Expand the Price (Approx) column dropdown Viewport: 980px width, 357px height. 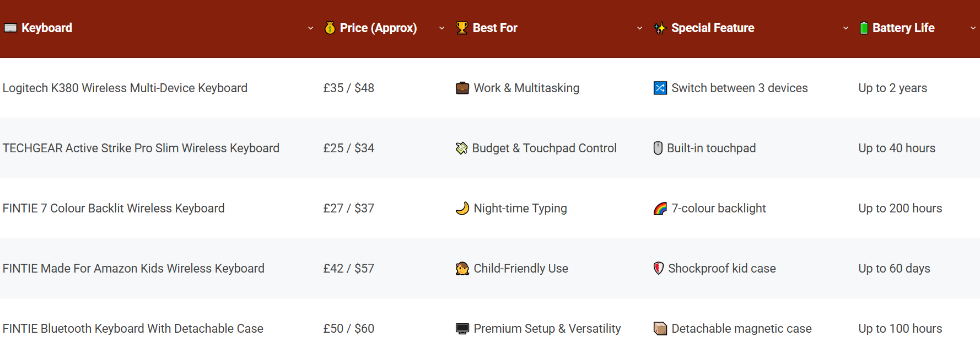coord(441,28)
